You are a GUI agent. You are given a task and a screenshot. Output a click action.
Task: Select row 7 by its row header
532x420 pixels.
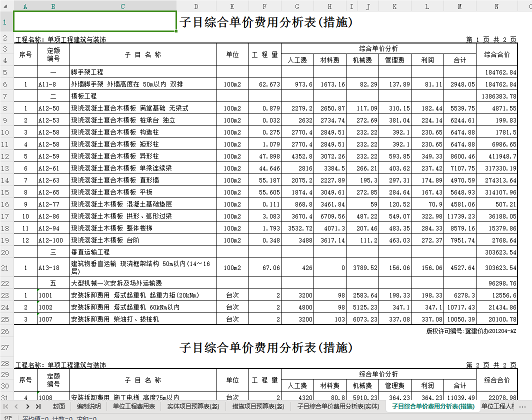pyautogui.click(x=5, y=96)
